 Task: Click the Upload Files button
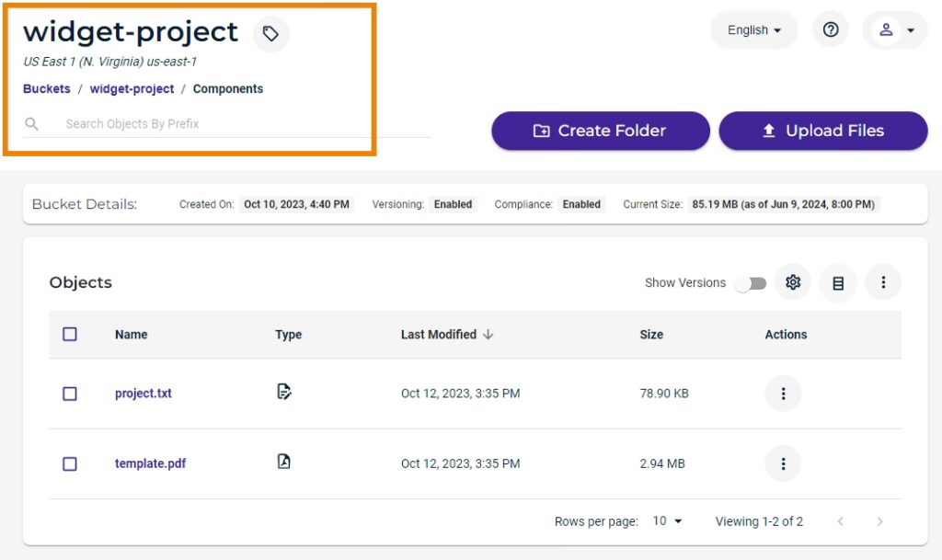[822, 131]
